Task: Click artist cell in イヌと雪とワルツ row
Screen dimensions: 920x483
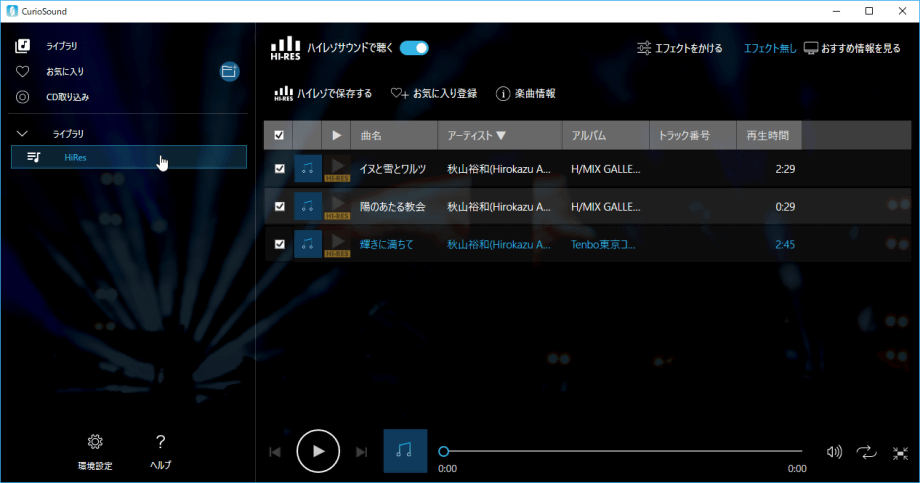Action: pos(499,169)
